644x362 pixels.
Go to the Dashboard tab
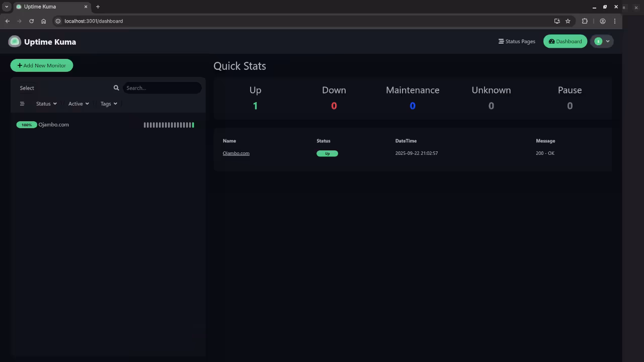(565, 41)
